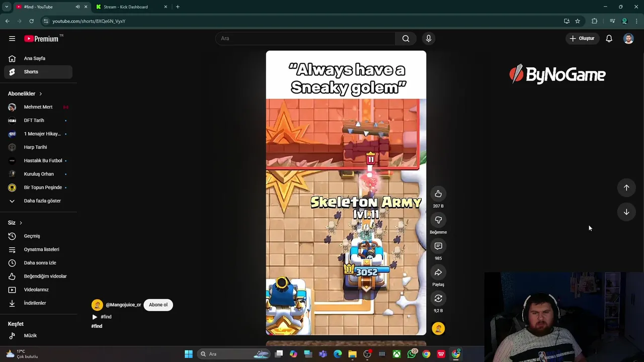The height and width of the screenshot is (362, 644).
Task: Reload the page in the browser
Action: coord(31,21)
